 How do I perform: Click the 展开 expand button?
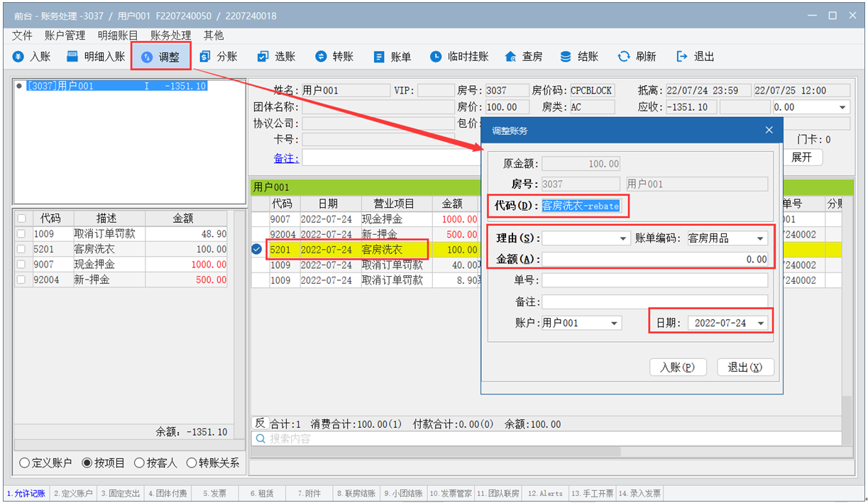(x=801, y=157)
